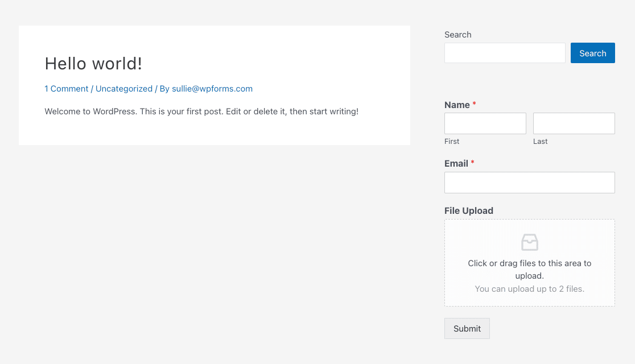Click the Last sublabel under Name
This screenshot has height=364, width=635.
(540, 142)
